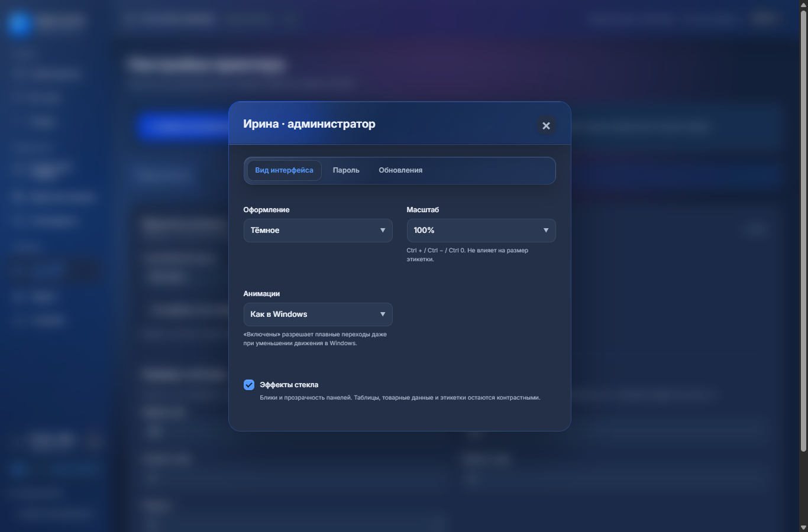Click the scrollbar down arrow

803,527
